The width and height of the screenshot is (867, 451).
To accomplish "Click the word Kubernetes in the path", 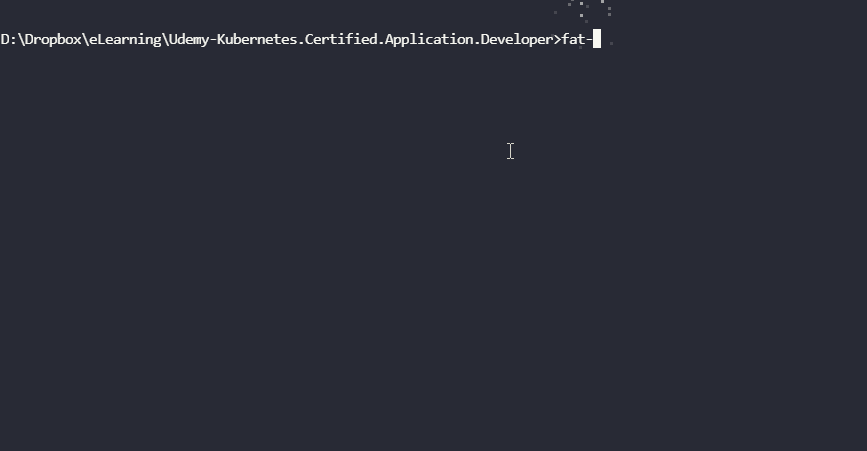I will tap(257, 40).
